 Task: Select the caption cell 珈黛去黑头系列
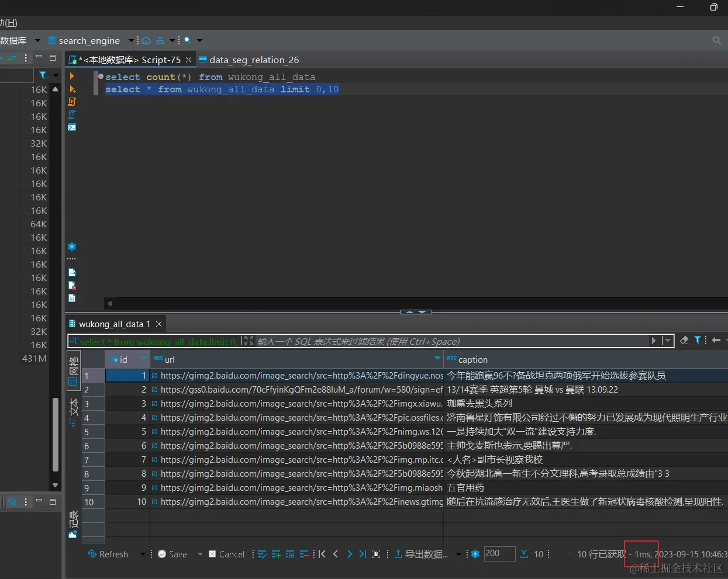pyautogui.click(x=586, y=403)
